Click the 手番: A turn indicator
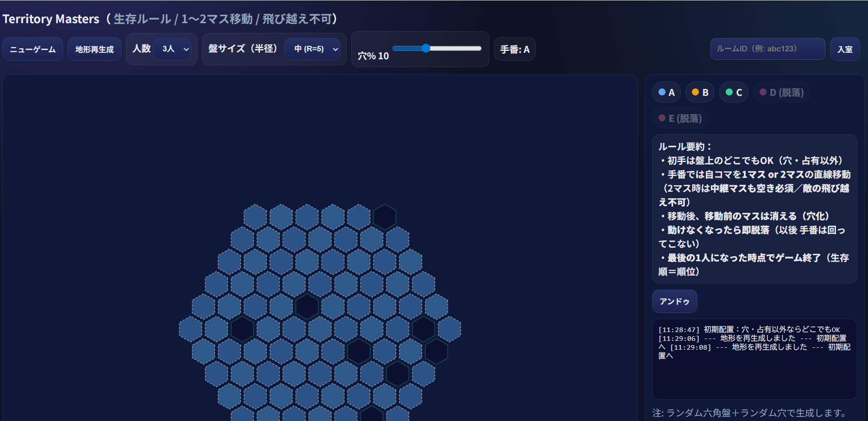This screenshot has height=421, width=868. [x=514, y=49]
